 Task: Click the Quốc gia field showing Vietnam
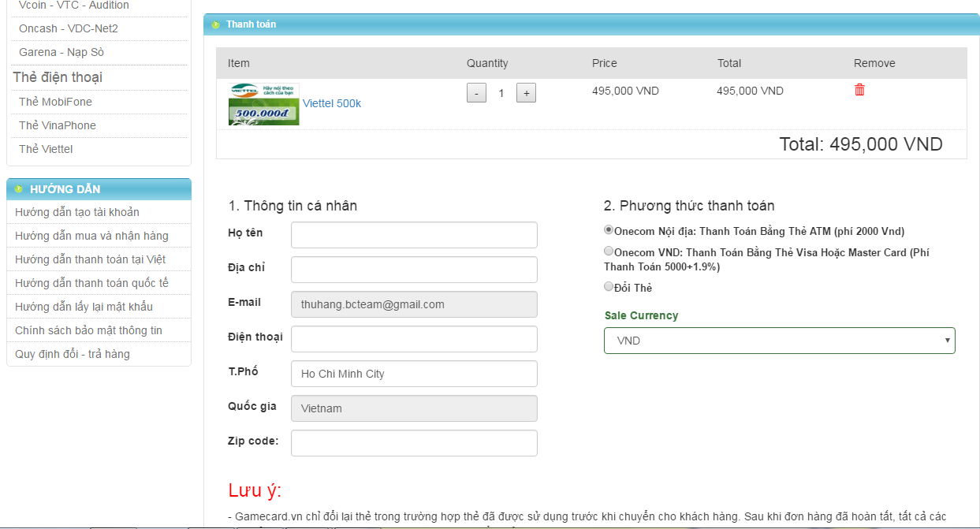(414, 408)
